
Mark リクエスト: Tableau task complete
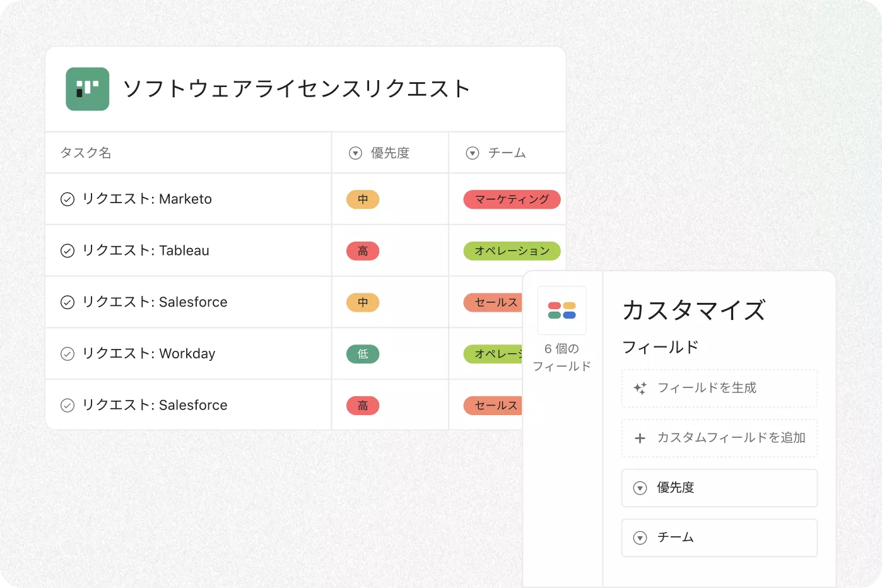click(x=68, y=251)
